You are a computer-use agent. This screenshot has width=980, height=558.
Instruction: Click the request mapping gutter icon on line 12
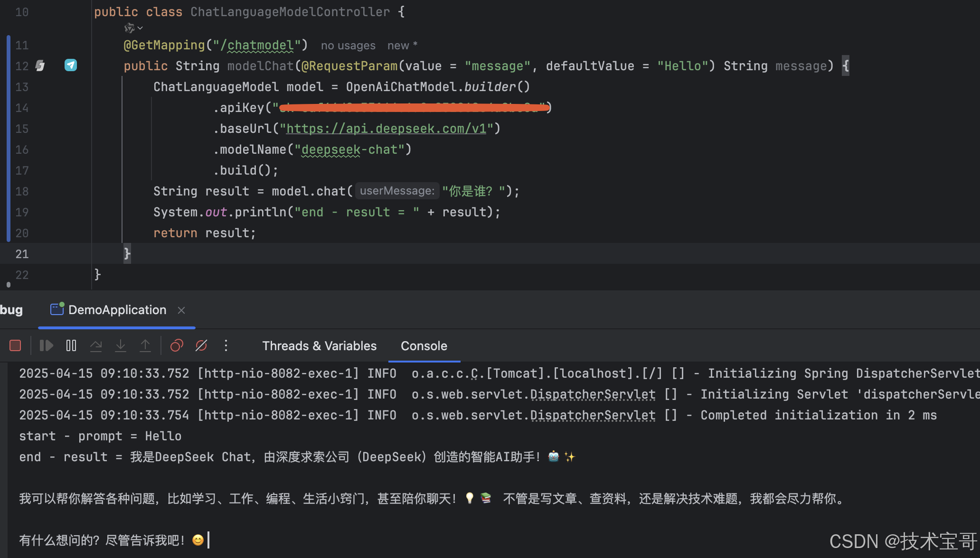71,65
